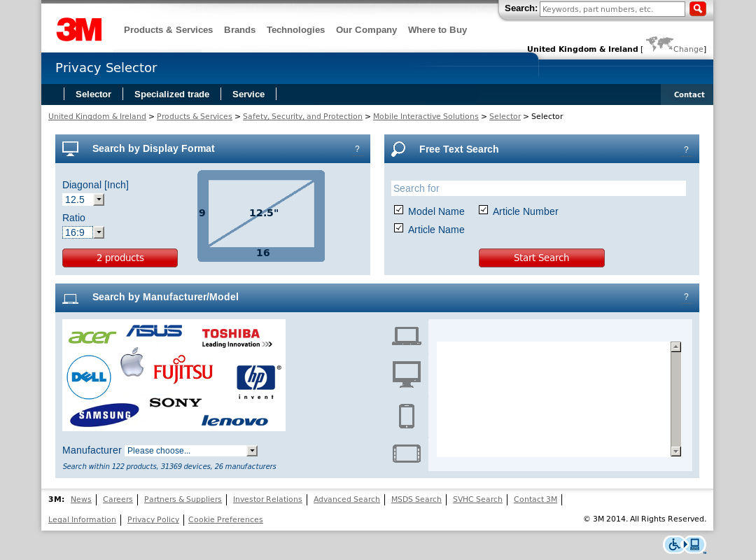Switch to the Service tab
Image resolution: width=756 pixels, height=560 pixels.
pyautogui.click(x=248, y=94)
